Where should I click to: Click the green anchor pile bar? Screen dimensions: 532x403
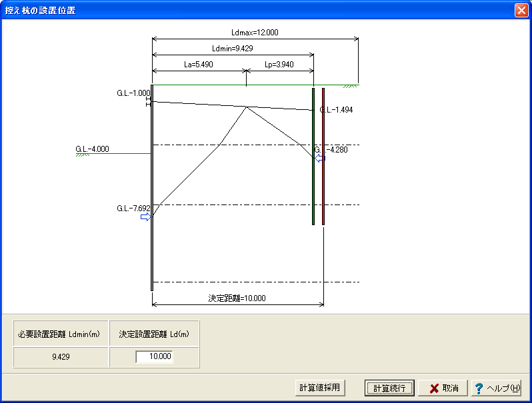tap(313, 157)
